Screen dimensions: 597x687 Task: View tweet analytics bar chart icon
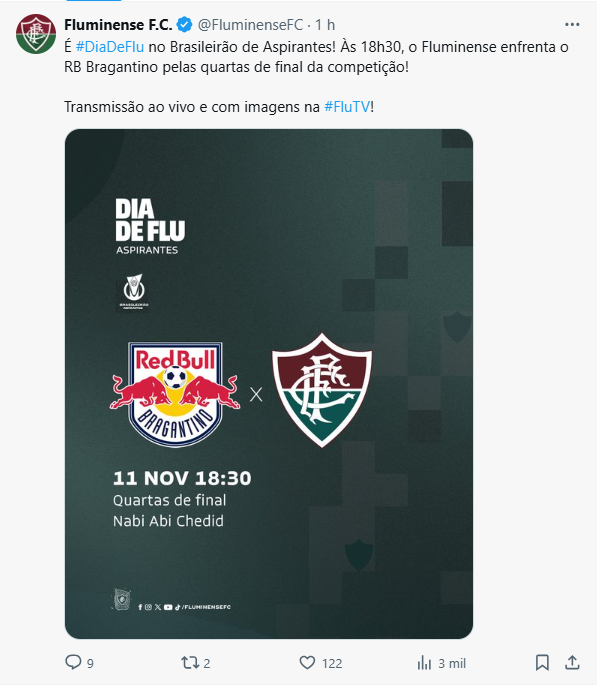pos(424,662)
